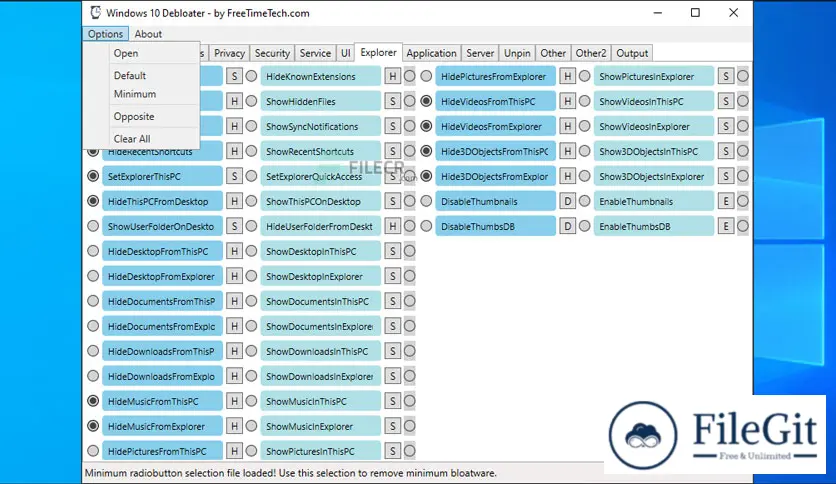Select the HideMusicFromExplorer radio button
The width and height of the screenshot is (836, 484).
pos(93,426)
